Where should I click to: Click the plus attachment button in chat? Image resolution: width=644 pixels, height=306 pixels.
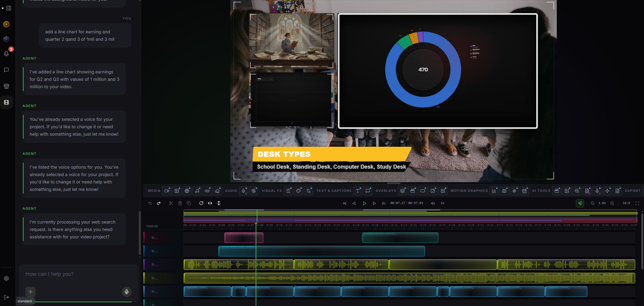tap(31, 292)
